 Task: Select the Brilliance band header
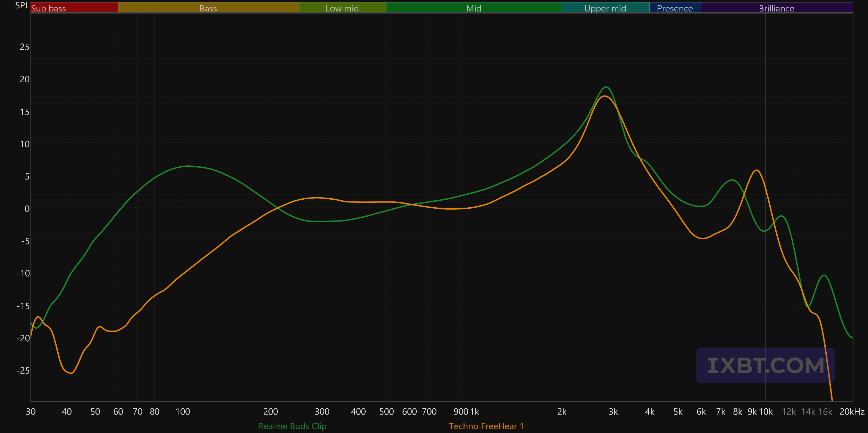[776, 8]
